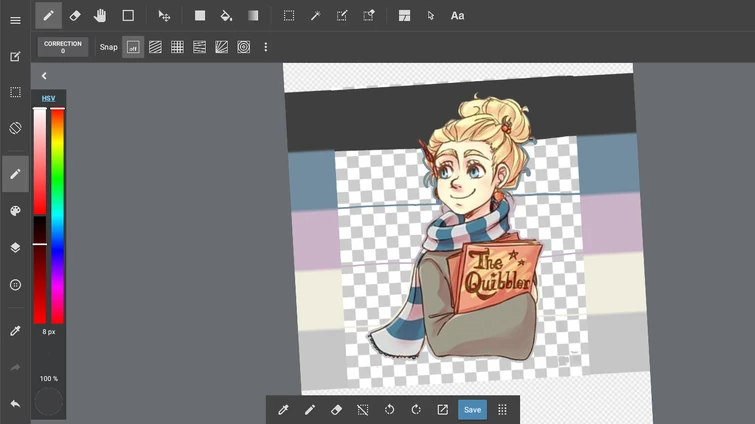
Task: Select eyedropper in bottom toolbar
Action: [283, 410]
